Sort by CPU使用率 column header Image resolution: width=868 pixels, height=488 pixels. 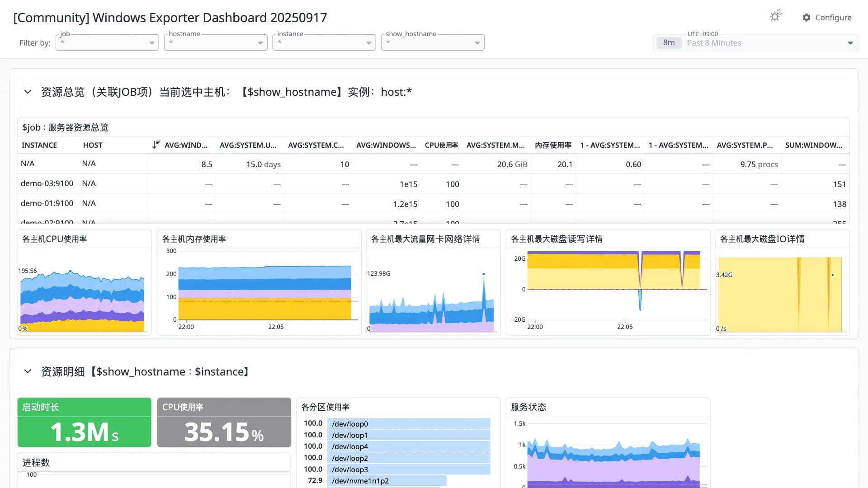[x=441, y=145]
